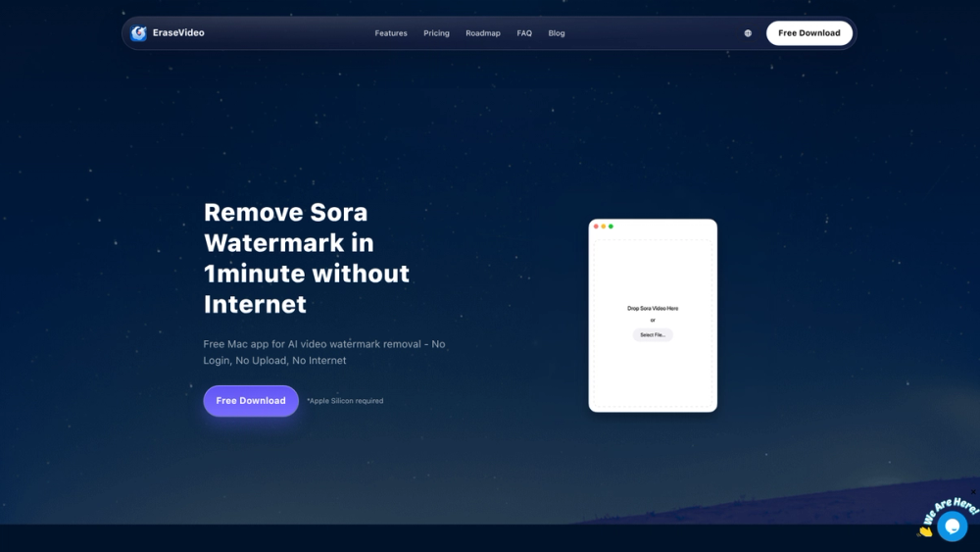Image resolution: width=980 pixels, height=552 pixels.
Task: Visit the Blog page
Action: pyautogui.click(x=557, y=33)
